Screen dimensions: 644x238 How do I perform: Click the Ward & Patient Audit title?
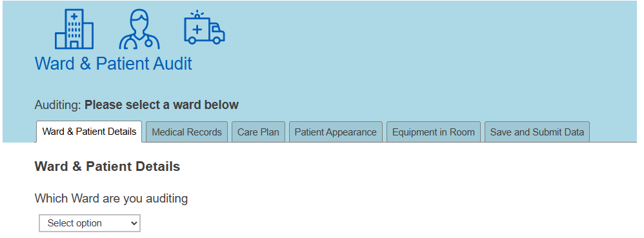pyautogui.click(x=114, y=64)
